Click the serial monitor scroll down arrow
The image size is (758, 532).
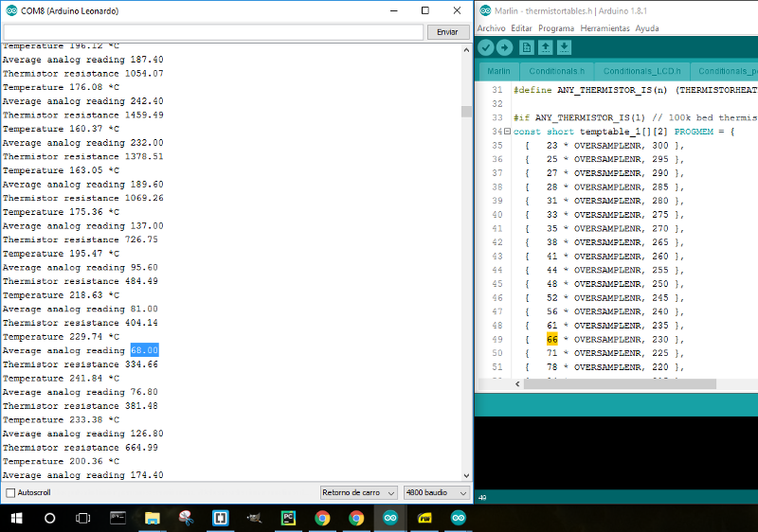click(466, 475)
